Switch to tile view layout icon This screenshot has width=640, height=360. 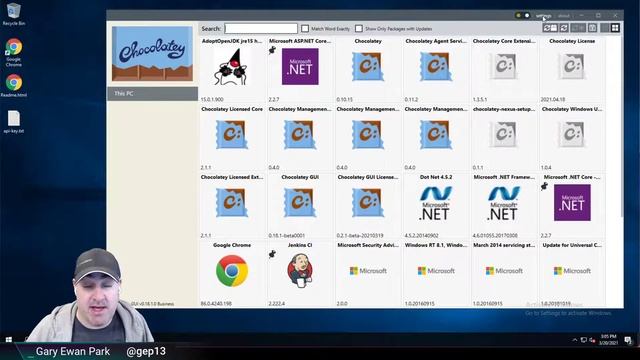pyautogui.click(x=615, y=28)
